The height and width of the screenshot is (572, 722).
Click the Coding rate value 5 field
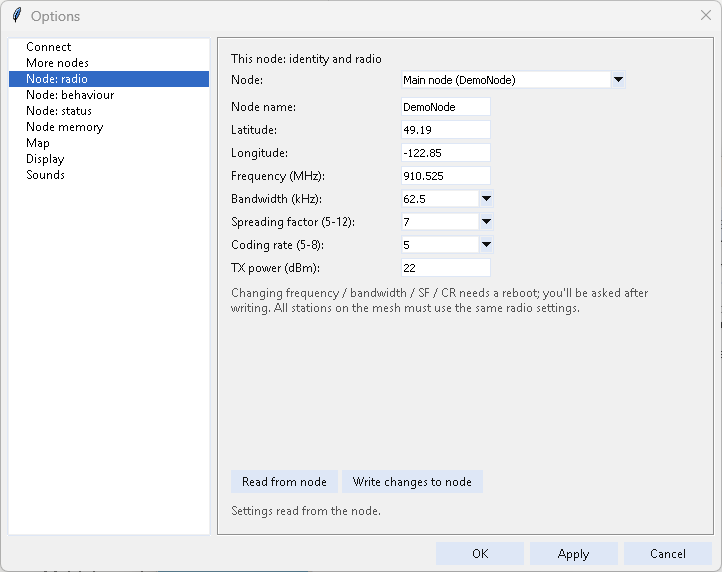coord(440,245)
